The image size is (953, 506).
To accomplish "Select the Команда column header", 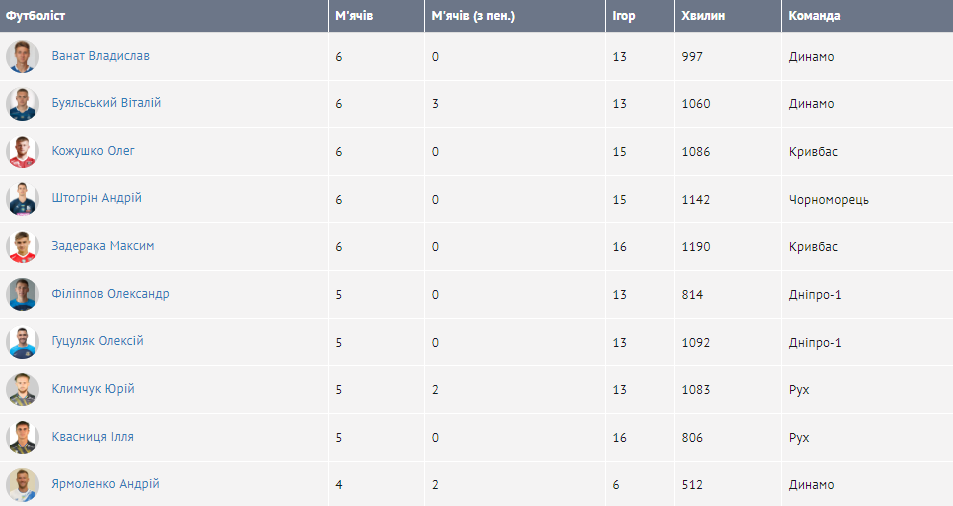I will click(x=814, y=16).
